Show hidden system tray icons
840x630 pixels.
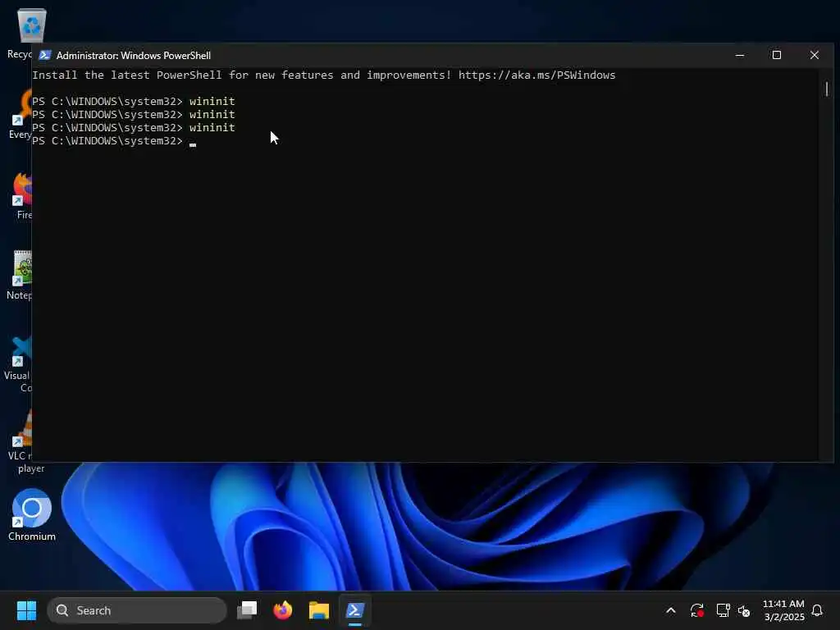671,610
